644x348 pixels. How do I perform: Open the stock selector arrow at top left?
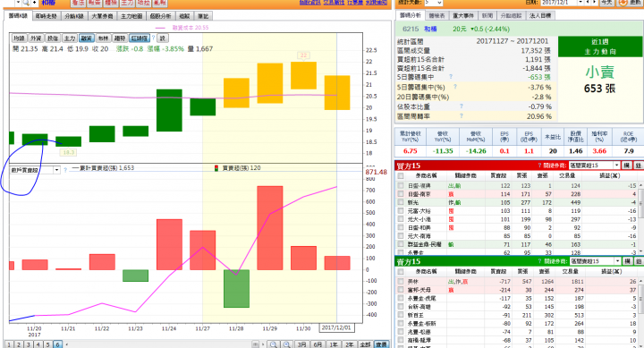tap(18, 3)
